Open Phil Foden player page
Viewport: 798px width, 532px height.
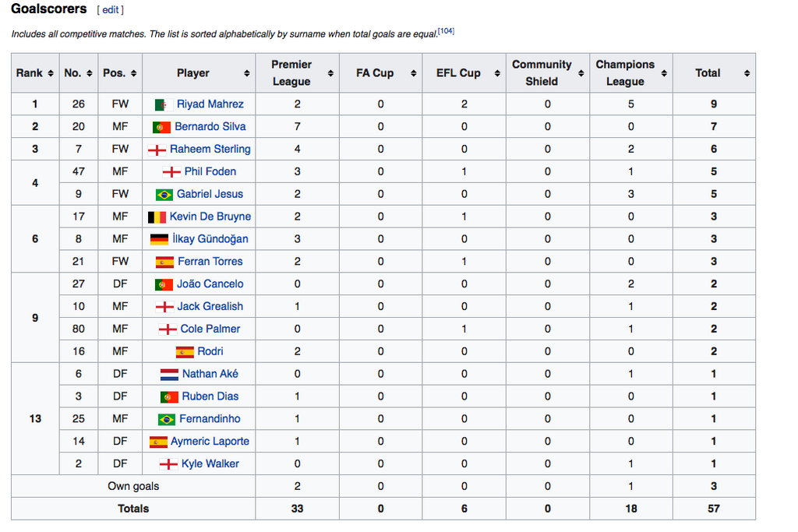tap(210, 171)
